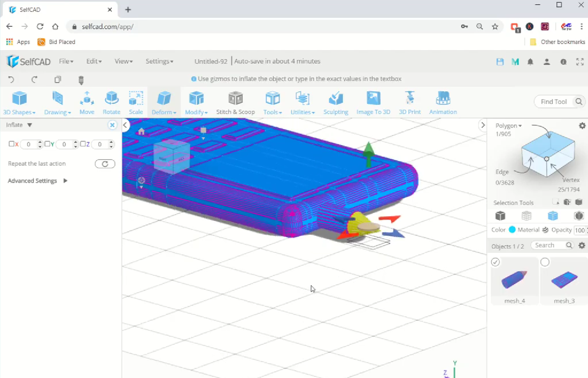Screen dimensions: 588x378
Task: Open the Modify tool menu
Action: tap(196, 103)
